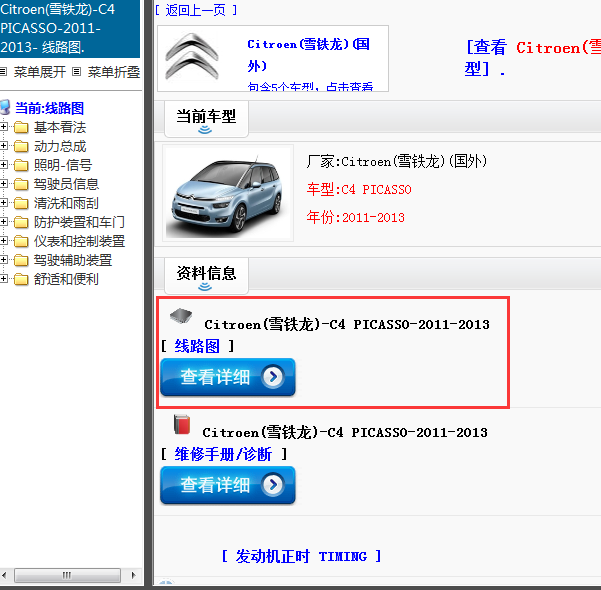Select the 照明-信号 tree label
The width and height of the screenshot is (601, 590).
(63, 165)
